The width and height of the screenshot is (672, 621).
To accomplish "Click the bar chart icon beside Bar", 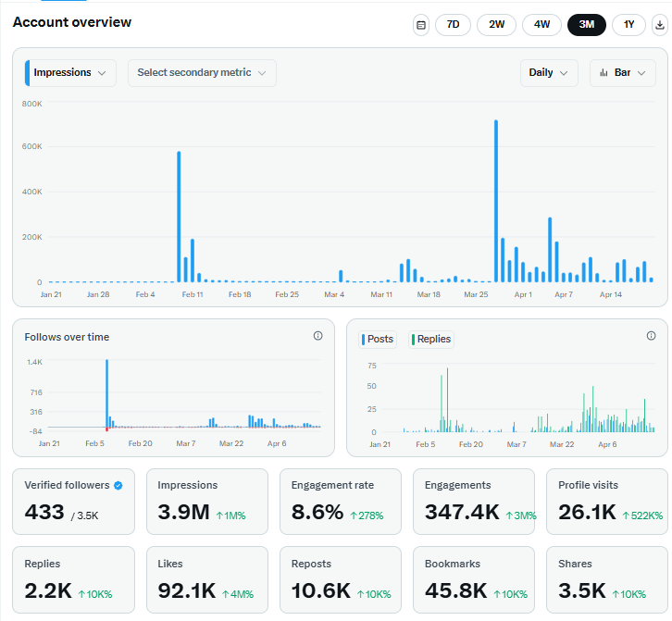I will coord(604,72).
